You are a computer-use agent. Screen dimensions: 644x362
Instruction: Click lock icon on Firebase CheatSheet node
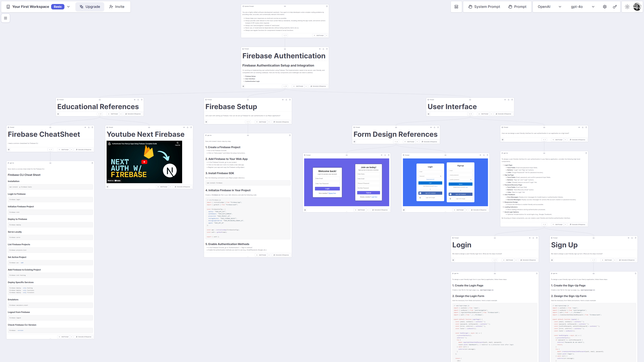point(89,127)
